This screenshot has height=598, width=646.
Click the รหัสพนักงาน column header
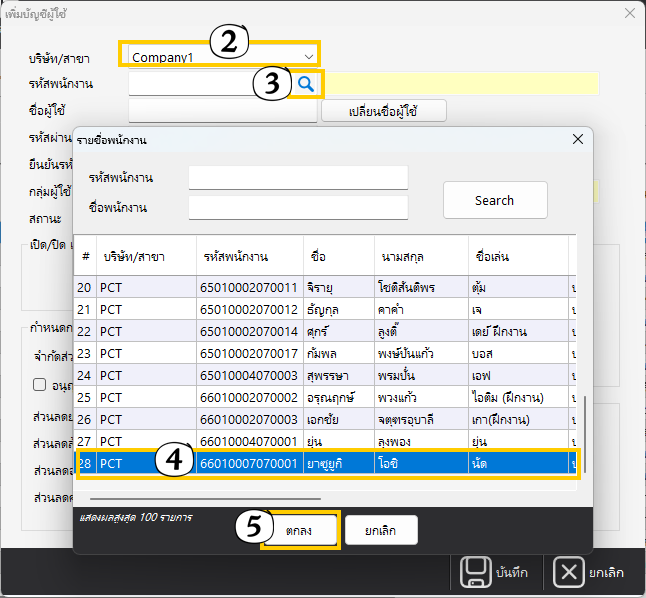(x=249, y=256)
